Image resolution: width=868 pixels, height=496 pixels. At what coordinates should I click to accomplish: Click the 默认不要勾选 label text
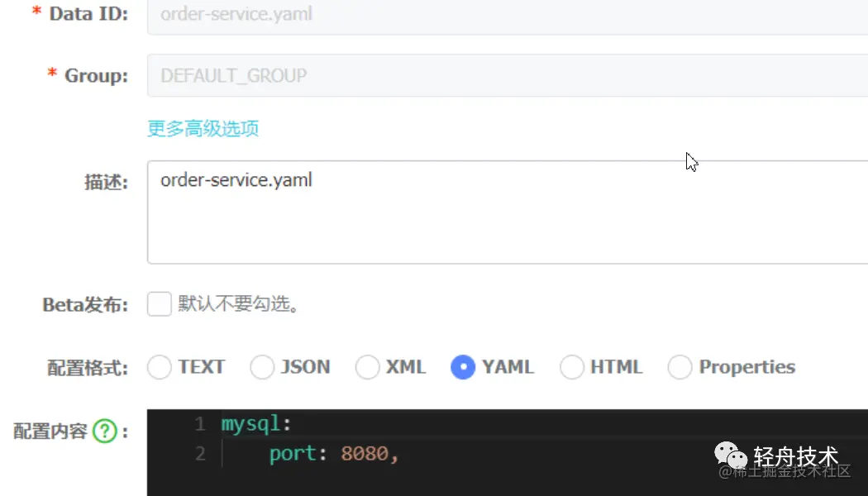click(239, 304)
